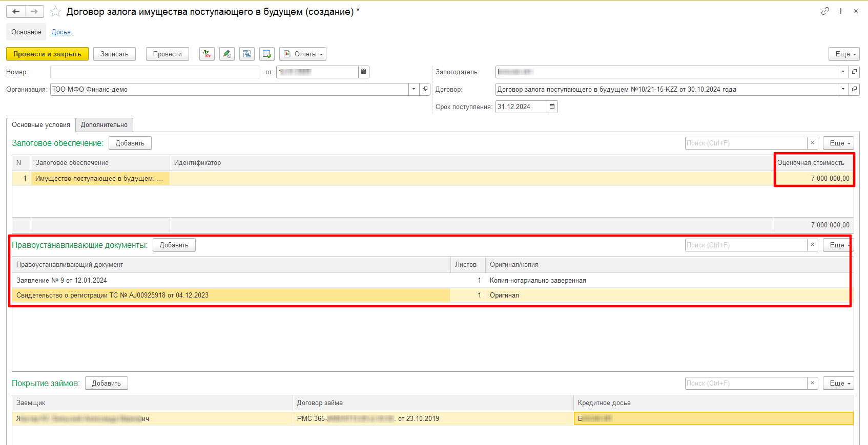This screenshot has height=445, width=868.
Task: Click the green pencil document icon in toolbar
Action: click(x=227, y=54)
